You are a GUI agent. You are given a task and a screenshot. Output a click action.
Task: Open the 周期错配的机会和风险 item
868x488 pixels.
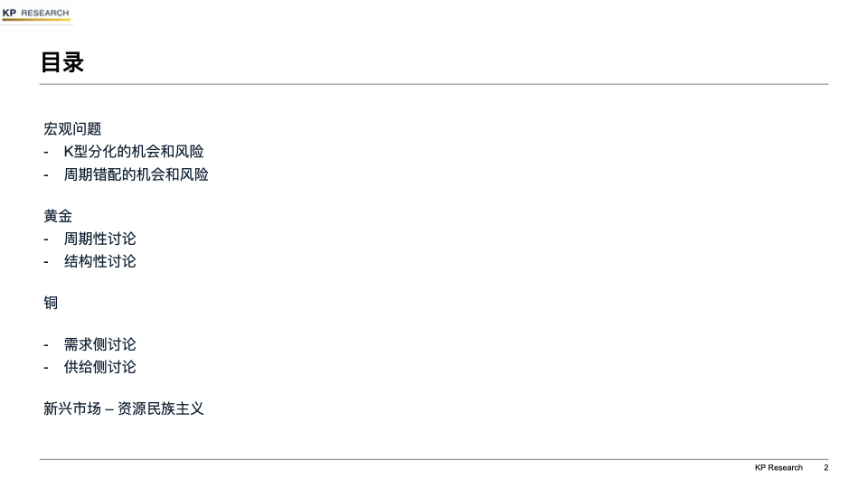pos(136,174)
